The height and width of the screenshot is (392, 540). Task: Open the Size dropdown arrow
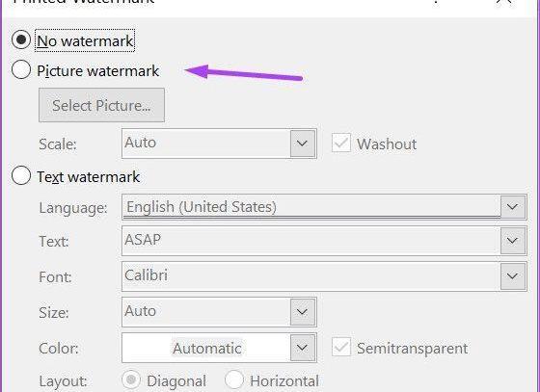[x=303, y=312]
